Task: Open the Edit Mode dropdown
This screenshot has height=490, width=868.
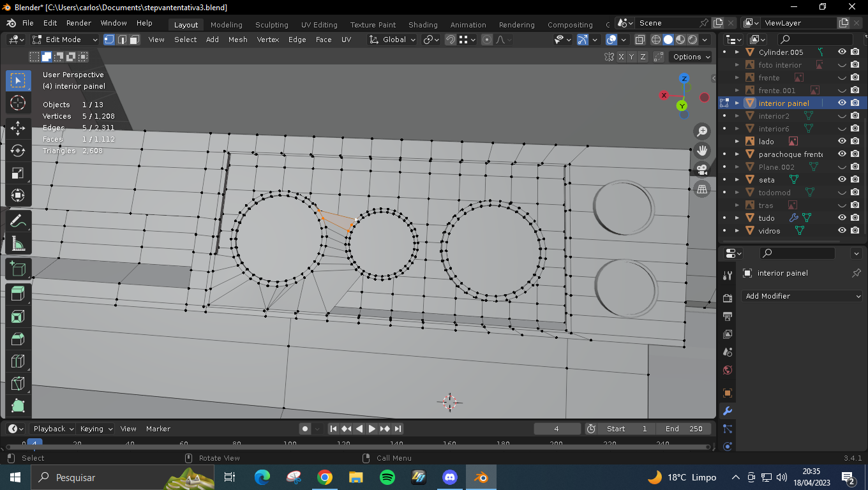Action: pyautogui.click(x=65, y=40)
